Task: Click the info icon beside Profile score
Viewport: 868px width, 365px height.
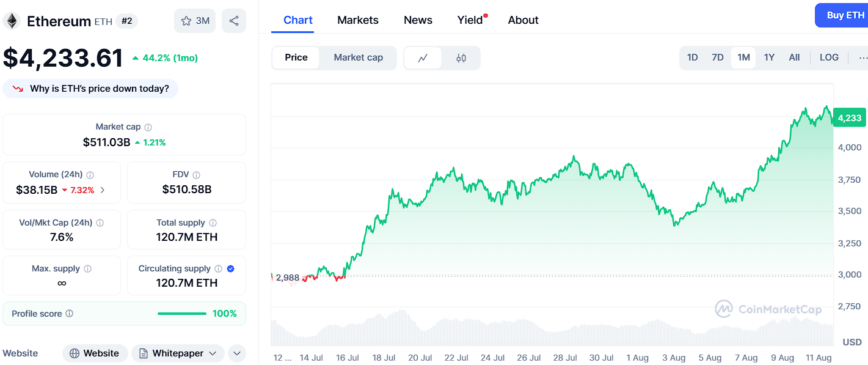Action: pos(69,314)
